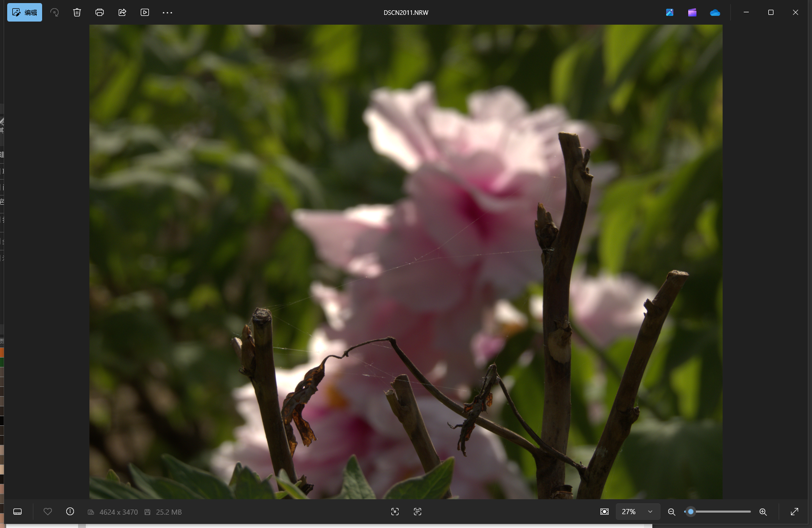Image resolution: width=812 pixels, height=528 pixels.
Task: Maximize the Photos window
Action: click(771, 12)
